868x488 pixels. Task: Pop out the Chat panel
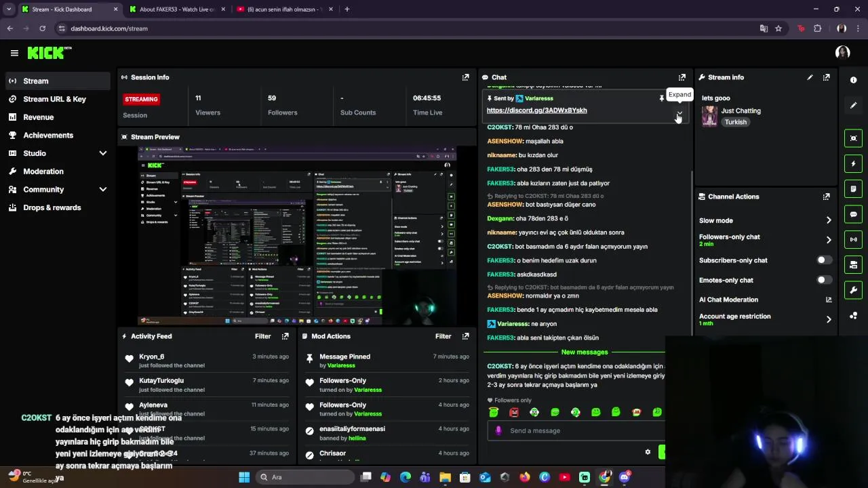click(682, 77)
